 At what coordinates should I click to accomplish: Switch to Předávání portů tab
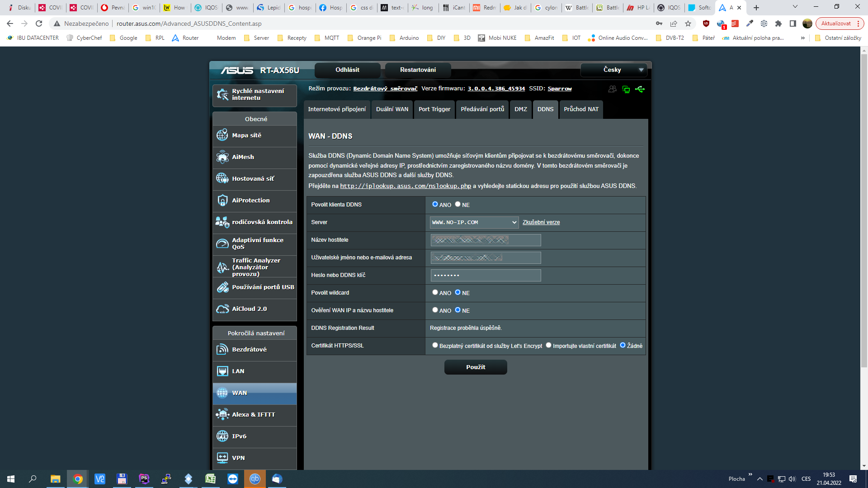tap(482, 109)
